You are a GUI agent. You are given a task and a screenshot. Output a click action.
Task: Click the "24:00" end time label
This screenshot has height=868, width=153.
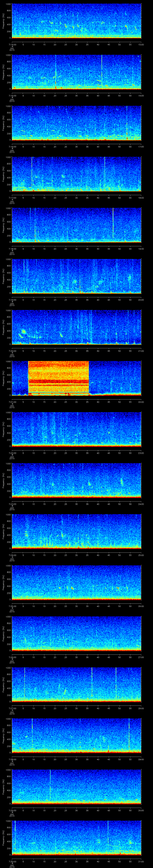(141, 504)
